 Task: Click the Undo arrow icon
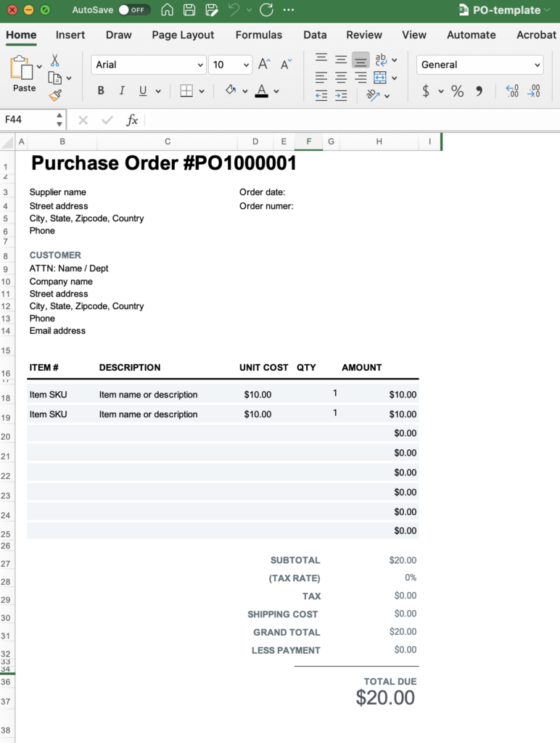234,9
